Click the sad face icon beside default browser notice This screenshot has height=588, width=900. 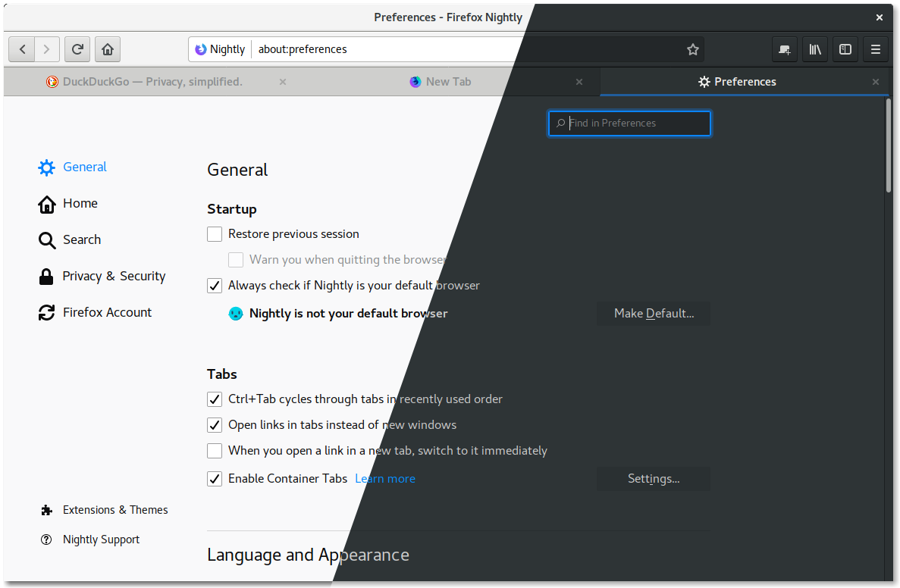pos(236,313)
